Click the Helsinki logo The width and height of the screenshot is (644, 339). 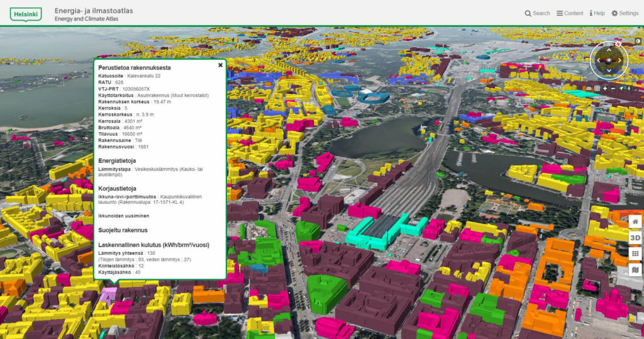pyautogui.click(x=25, y=14)
